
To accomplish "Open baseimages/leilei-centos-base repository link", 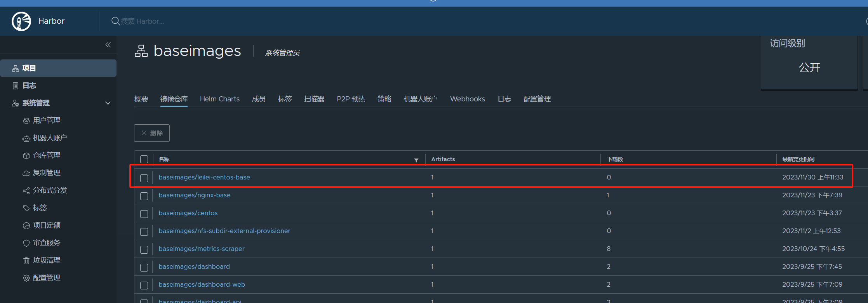I will coord(204,177).
